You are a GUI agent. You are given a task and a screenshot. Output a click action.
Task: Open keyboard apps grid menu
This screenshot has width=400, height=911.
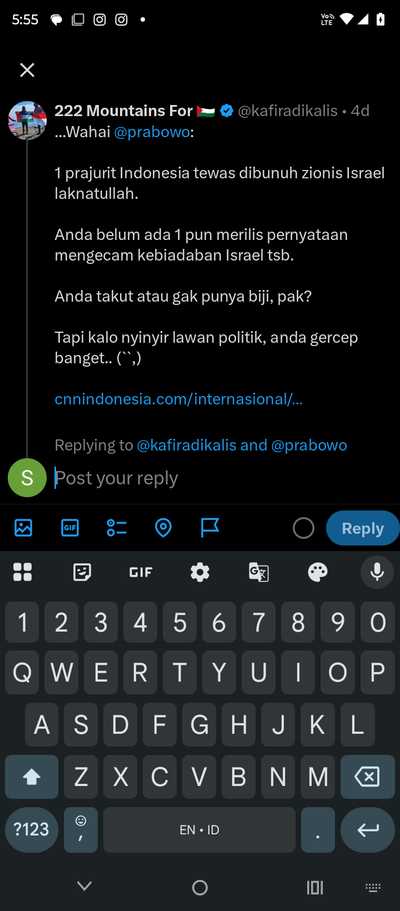click(23, 572)
